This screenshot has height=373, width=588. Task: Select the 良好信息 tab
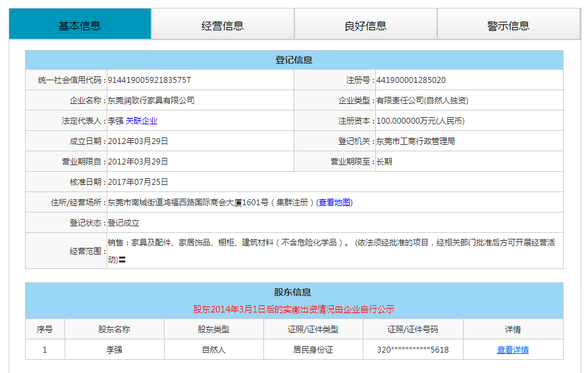[x=365, y=26]
